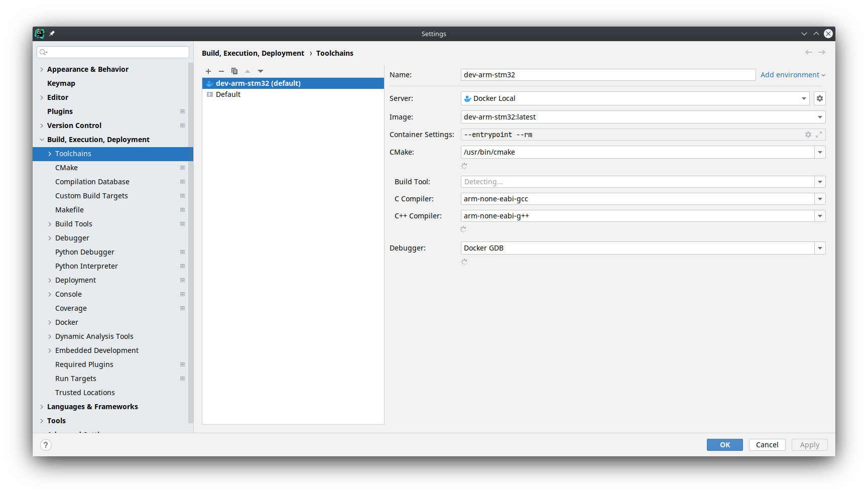Open the C Compiler dropdown arrow

pos(820,199)
